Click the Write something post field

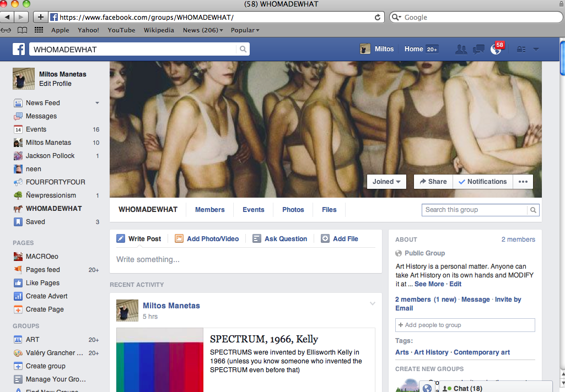(246, 259)
